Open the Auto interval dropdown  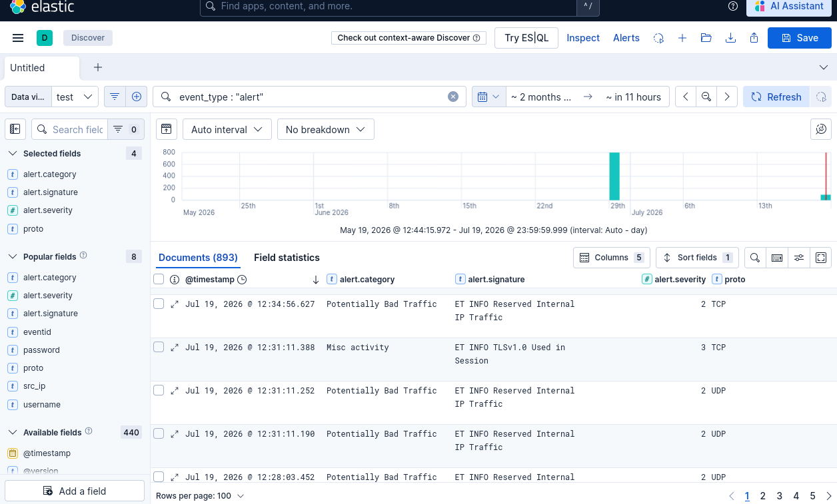click(227, 129)
